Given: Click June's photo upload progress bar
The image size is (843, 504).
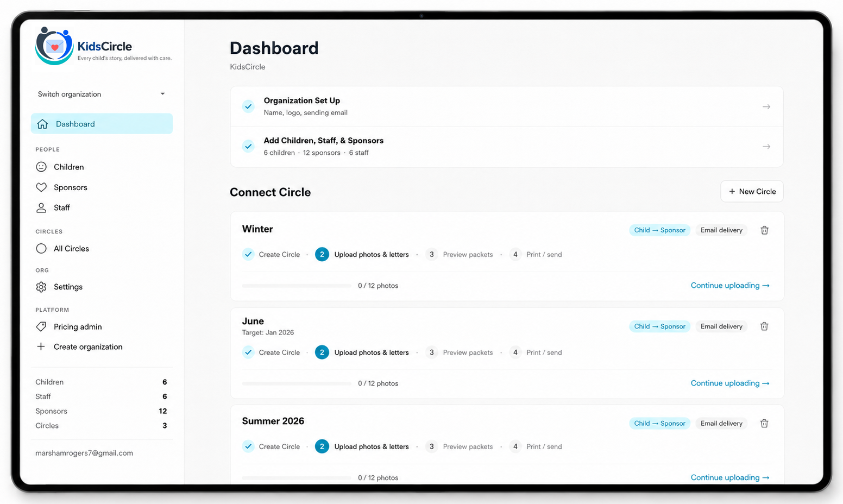Looking at the screenshot, I should tap(297, 383).
